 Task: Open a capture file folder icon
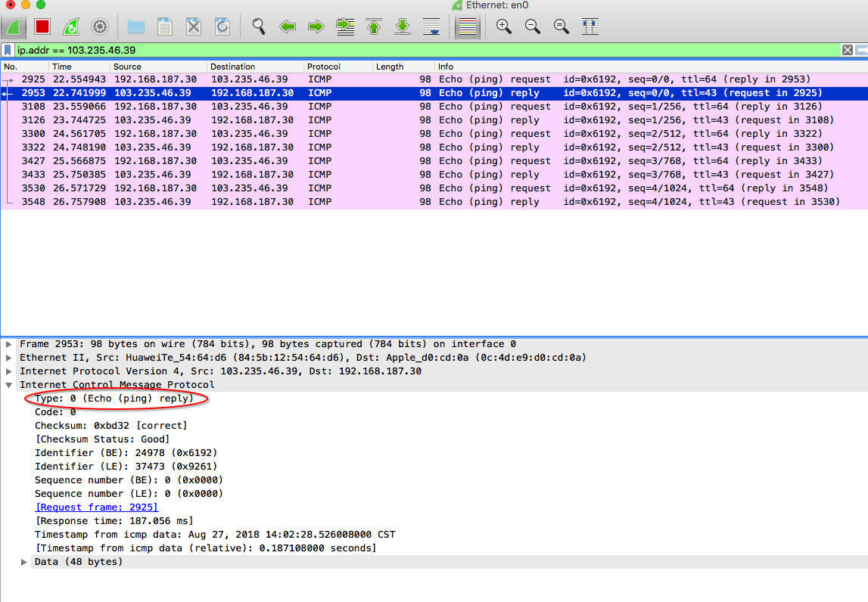tap(135, 26)
